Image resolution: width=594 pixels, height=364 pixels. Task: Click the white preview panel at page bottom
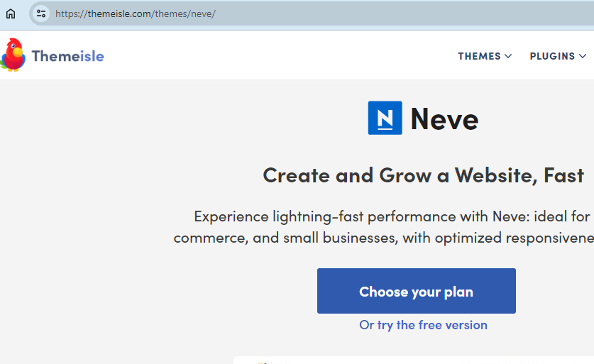click(412, 360)
